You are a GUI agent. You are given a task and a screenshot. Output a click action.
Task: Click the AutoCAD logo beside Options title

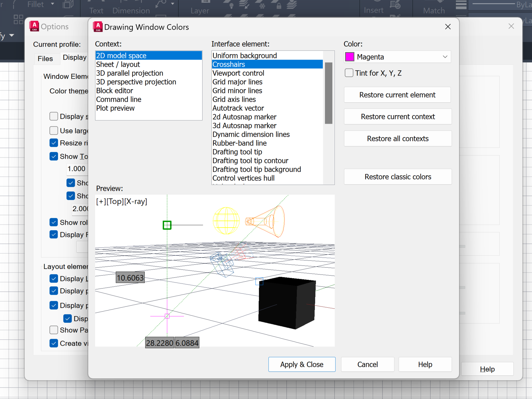34,26
